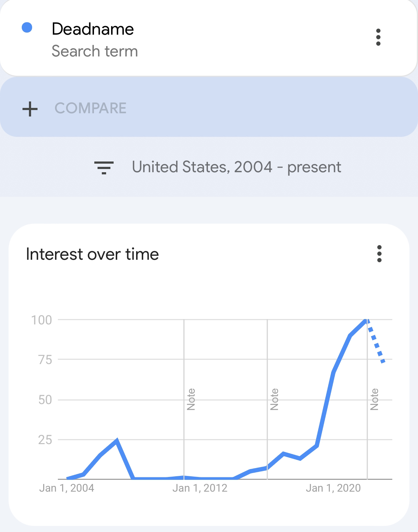
Task: Open the Deadname search term options menu
Action: click(x=378, y=37)
